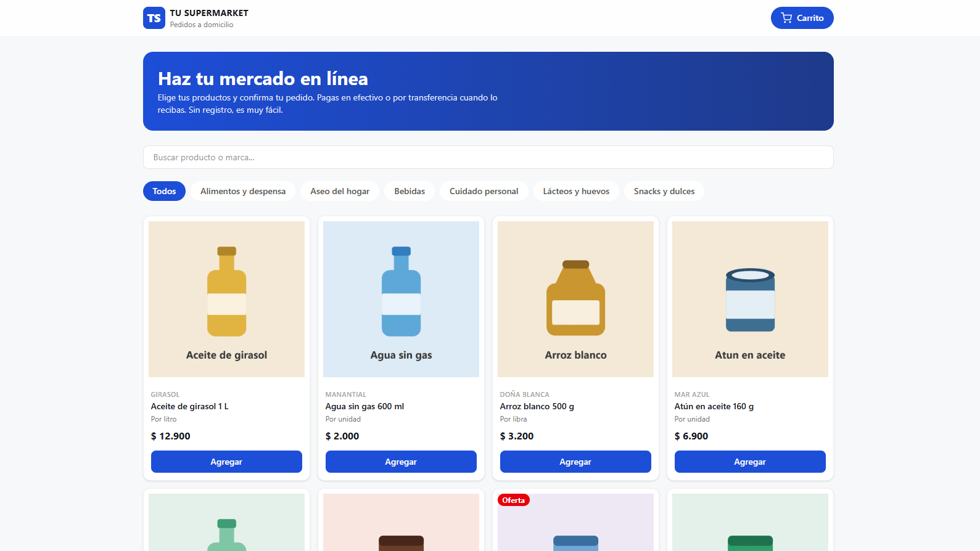Add Arroz blanco 500 g to cart
Image resolution: width=980 pixels, height=551 pixels.
coord(575,462)
